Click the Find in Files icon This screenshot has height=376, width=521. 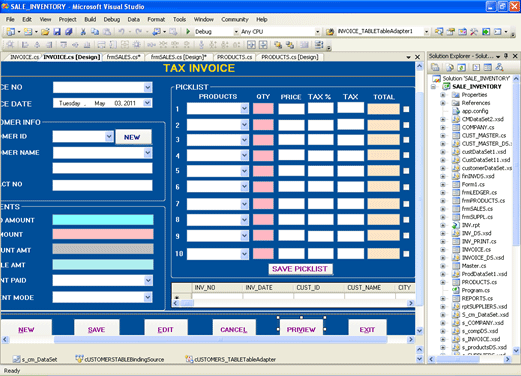pos(330,32)
